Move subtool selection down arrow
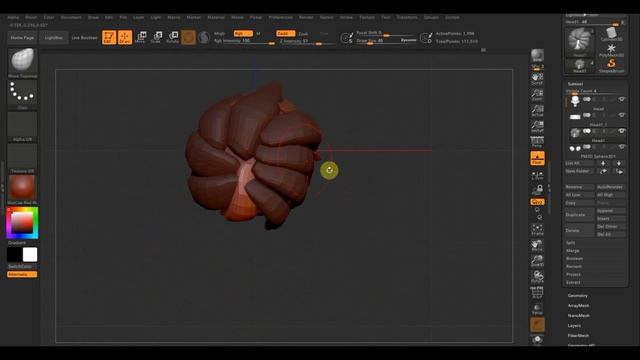640x360 pixels. tap(619, 163)
